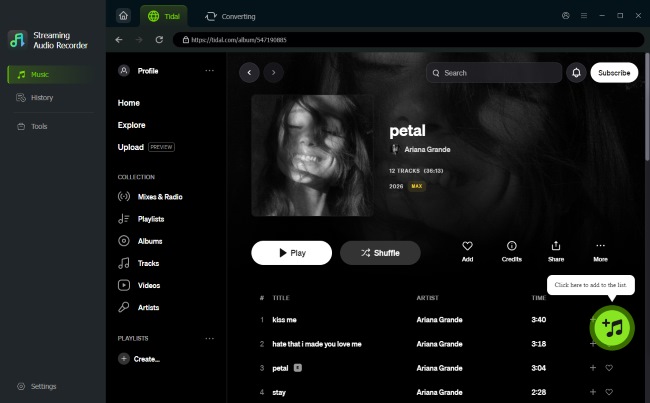Favorite the 'stay' track with the heart
Screen dimensions: 650x403
tap(609, 392)
